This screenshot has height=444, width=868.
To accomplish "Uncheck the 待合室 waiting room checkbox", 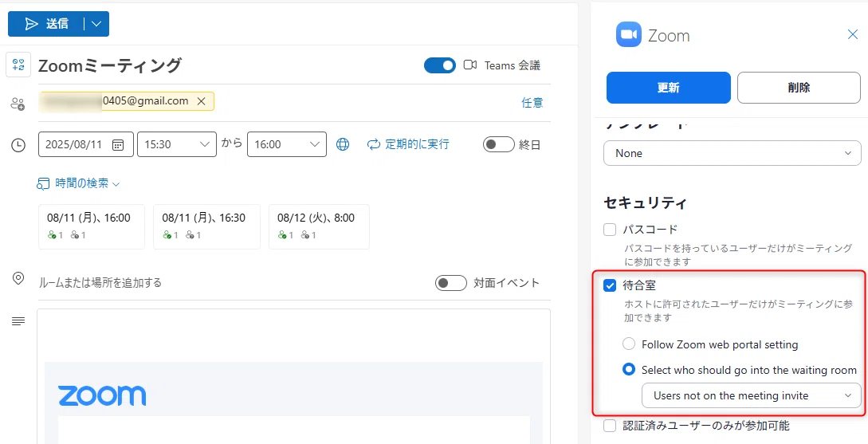I will click(610, 285).
